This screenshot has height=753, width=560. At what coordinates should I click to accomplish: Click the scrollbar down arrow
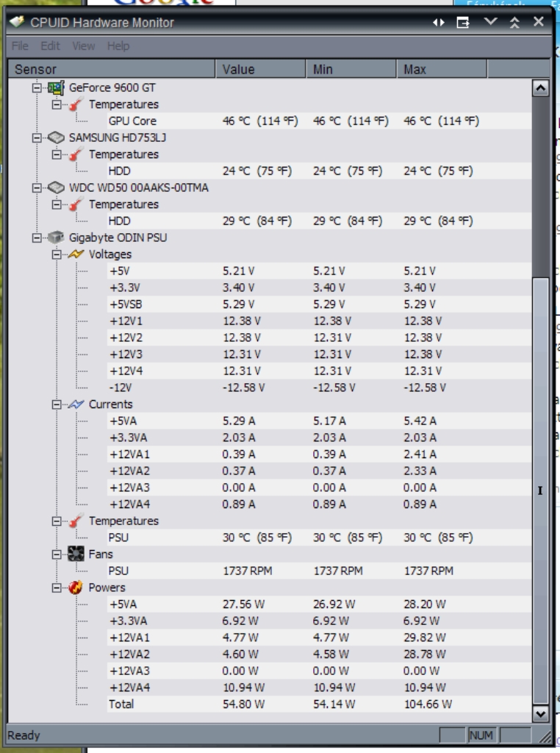541,713
